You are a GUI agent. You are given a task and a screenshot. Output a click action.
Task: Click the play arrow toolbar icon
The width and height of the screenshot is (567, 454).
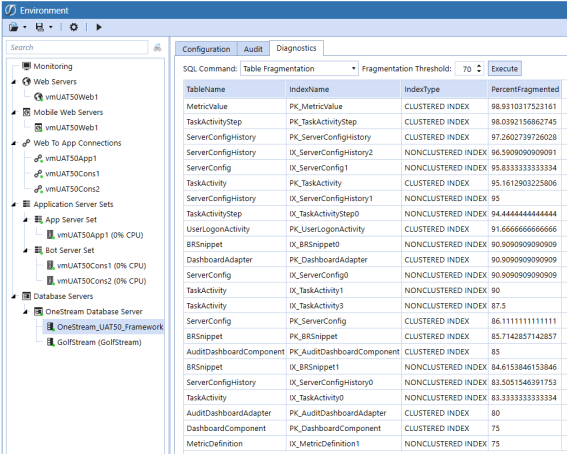click(99, 27)
